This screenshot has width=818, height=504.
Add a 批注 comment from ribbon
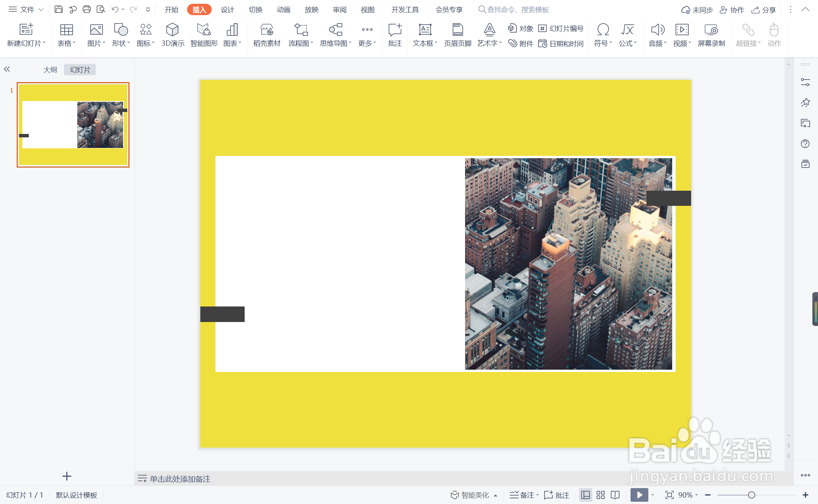point(395,35)
